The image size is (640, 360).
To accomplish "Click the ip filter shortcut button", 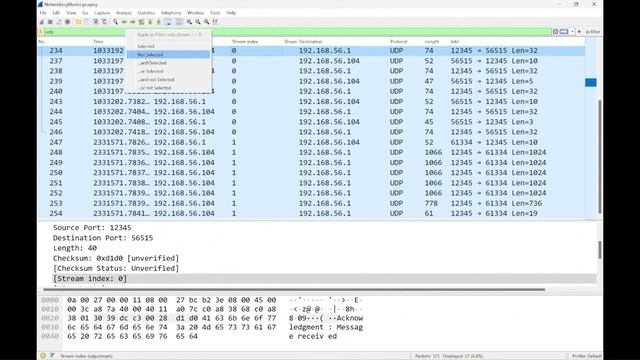I will (x=593, y=31).
